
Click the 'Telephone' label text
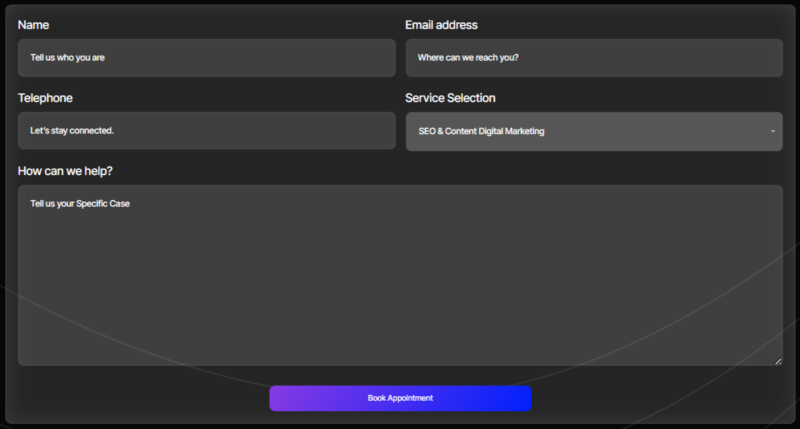(45, 98)
